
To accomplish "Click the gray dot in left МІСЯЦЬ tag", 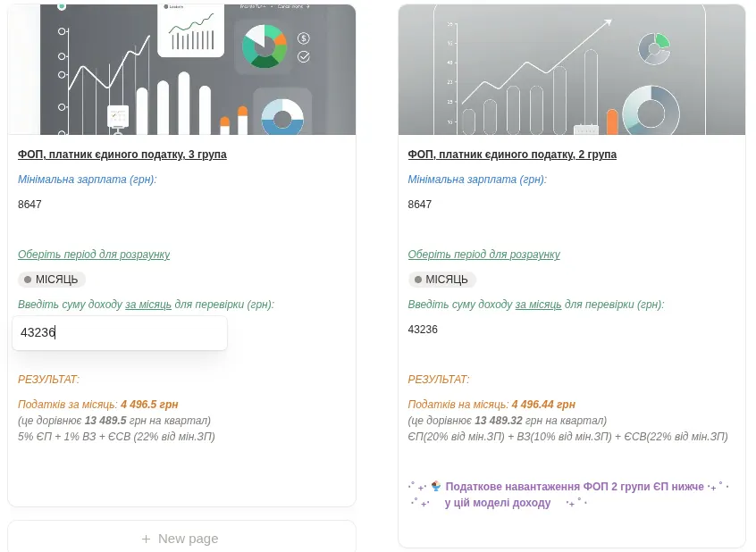I will pos(28,280).
